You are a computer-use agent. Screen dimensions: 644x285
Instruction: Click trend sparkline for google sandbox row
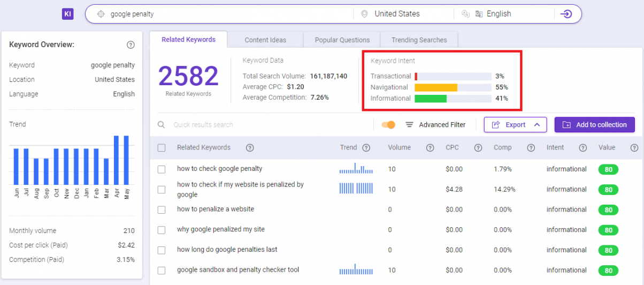click(356, 269)
